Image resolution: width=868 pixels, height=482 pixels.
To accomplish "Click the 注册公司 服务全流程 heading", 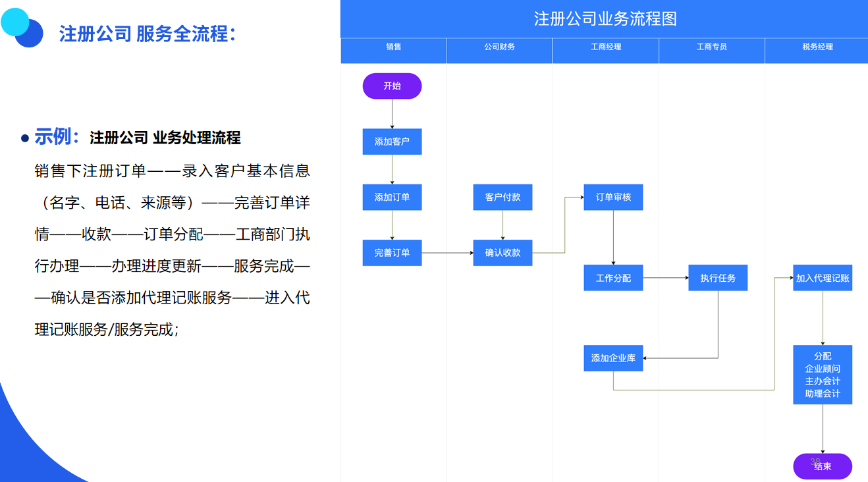I will click(148, 34).
